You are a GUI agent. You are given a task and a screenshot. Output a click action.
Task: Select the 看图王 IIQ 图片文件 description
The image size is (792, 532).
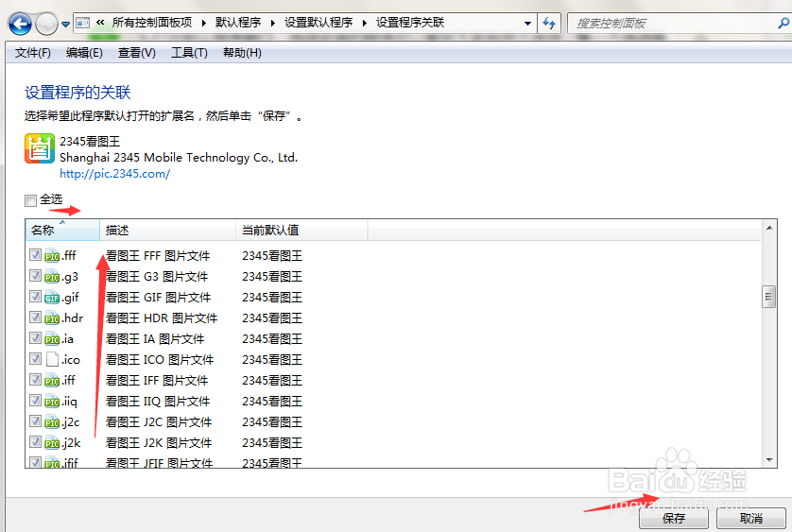[x=158, y=402]
